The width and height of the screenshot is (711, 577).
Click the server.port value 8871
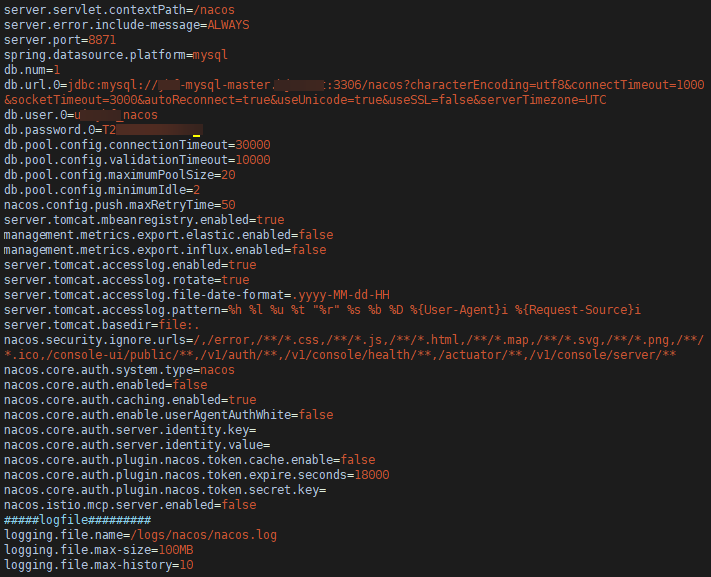[x=102, y=40]
